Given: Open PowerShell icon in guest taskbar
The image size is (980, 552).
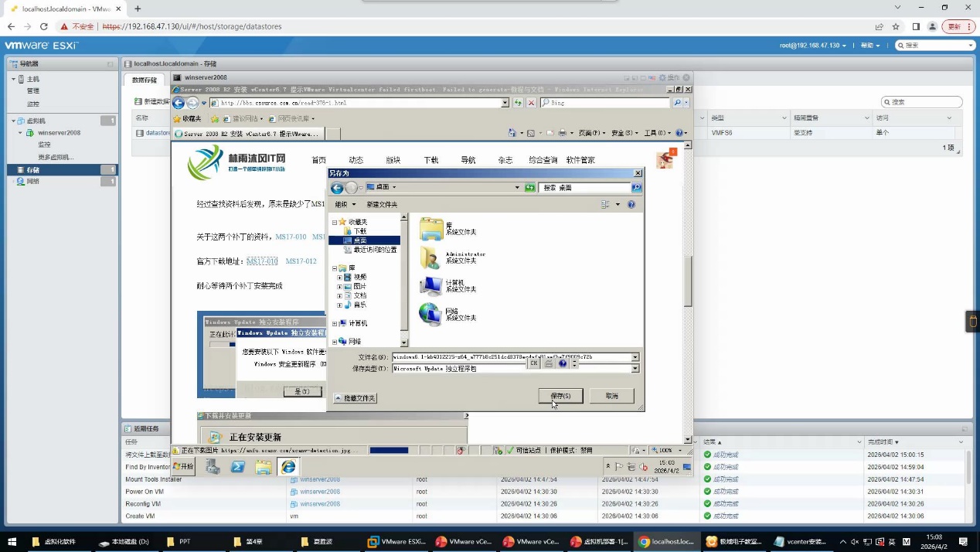Looking at the screenshot, I should [238, 467].
